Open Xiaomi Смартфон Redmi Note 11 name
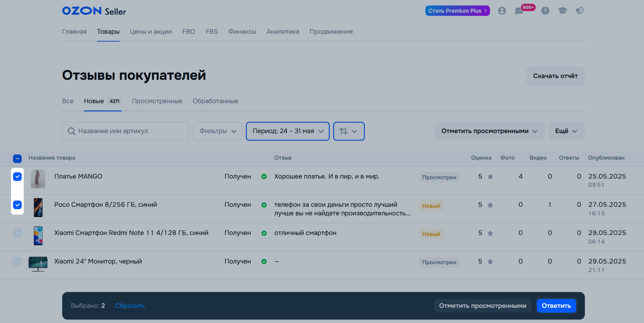The height and width of the screenshot is (323, 644). point(131,233)
